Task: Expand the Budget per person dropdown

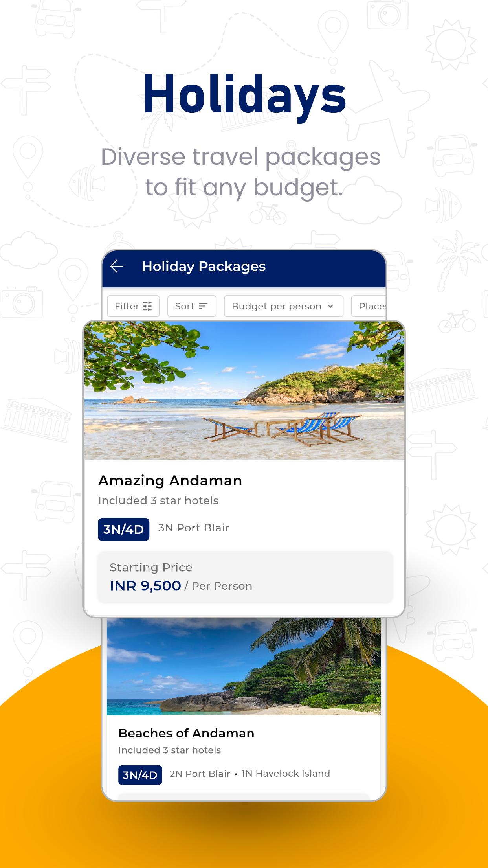Action: (x=283, y=306)
